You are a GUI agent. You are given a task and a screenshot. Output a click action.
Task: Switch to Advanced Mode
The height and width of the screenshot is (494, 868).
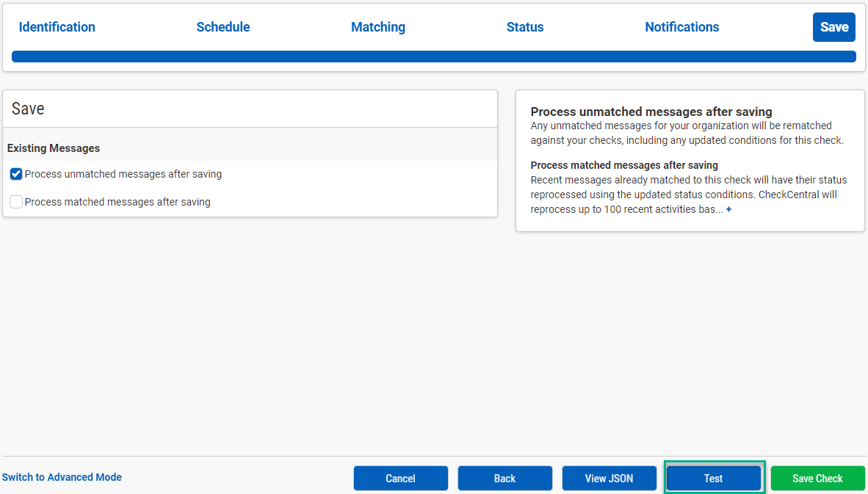[62, 477]
